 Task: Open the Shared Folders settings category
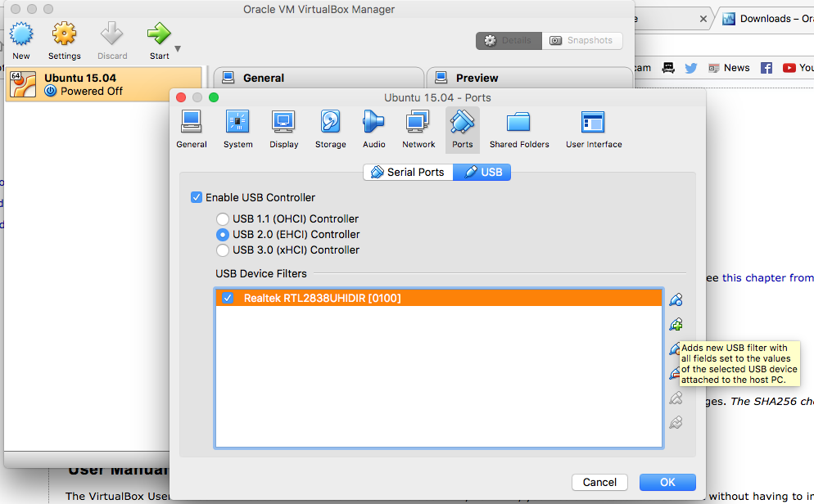(519, 129)
